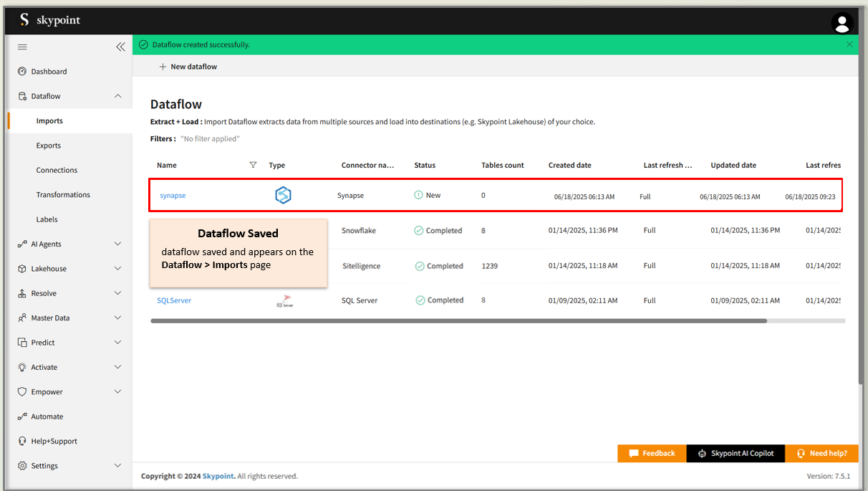The height and width of the screenshot is (491, 868).
Task: Expand the Resolve chevron
Action: (x=118, y=293)
